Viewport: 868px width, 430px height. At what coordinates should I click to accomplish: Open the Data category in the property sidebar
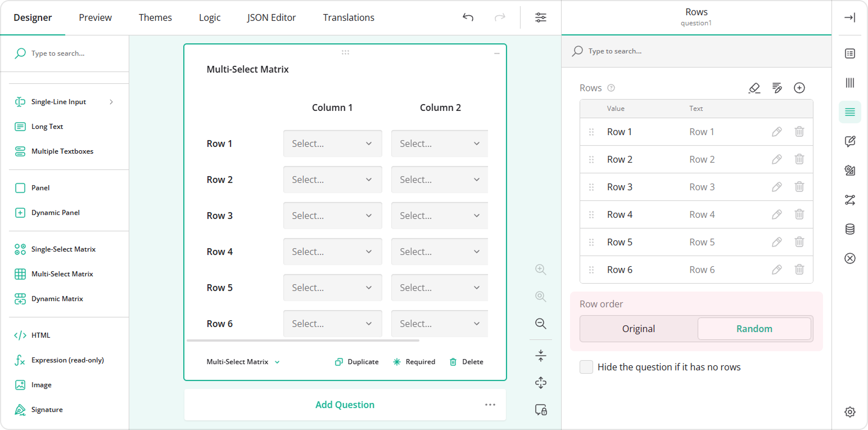849,229
